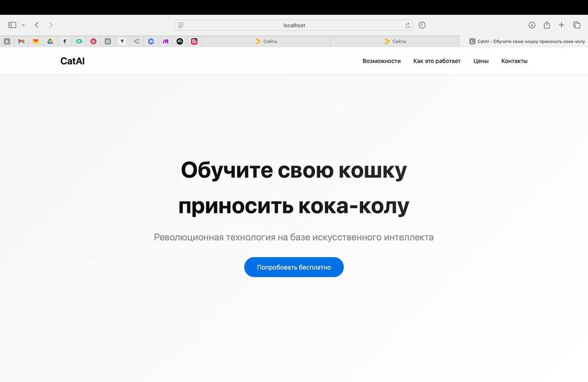The height and width of the screenshot is (382, 588).
Task: Open the Google Drive pinned tab
Action: coord(50,42)
